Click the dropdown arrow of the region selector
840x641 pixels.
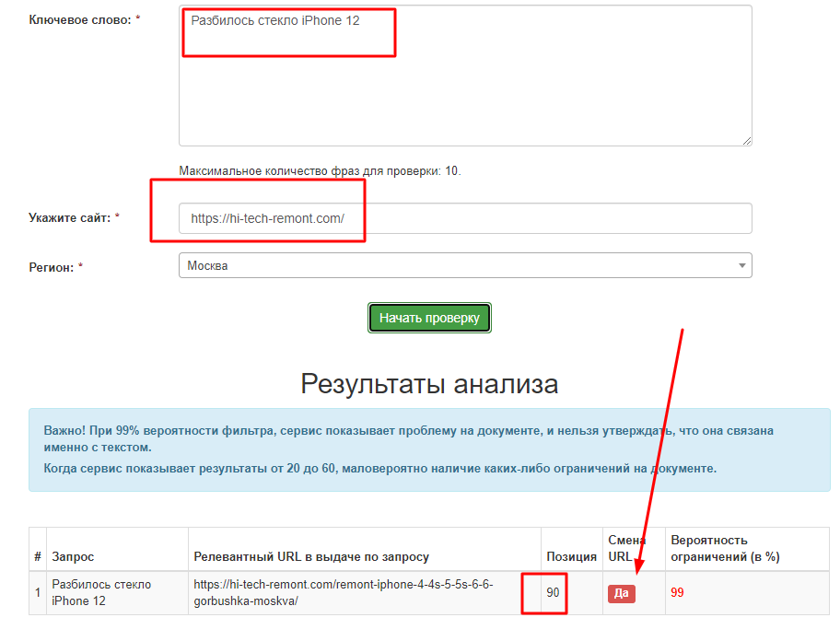click(x=742, y=266)
